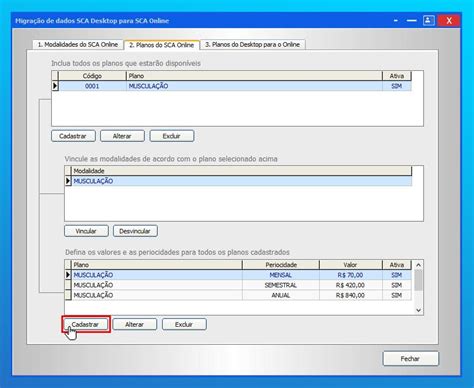Viewport: 474px width, 388px height.
Task: Select the 2. Planos do SCA Online tab
Action: coord(161,45)
